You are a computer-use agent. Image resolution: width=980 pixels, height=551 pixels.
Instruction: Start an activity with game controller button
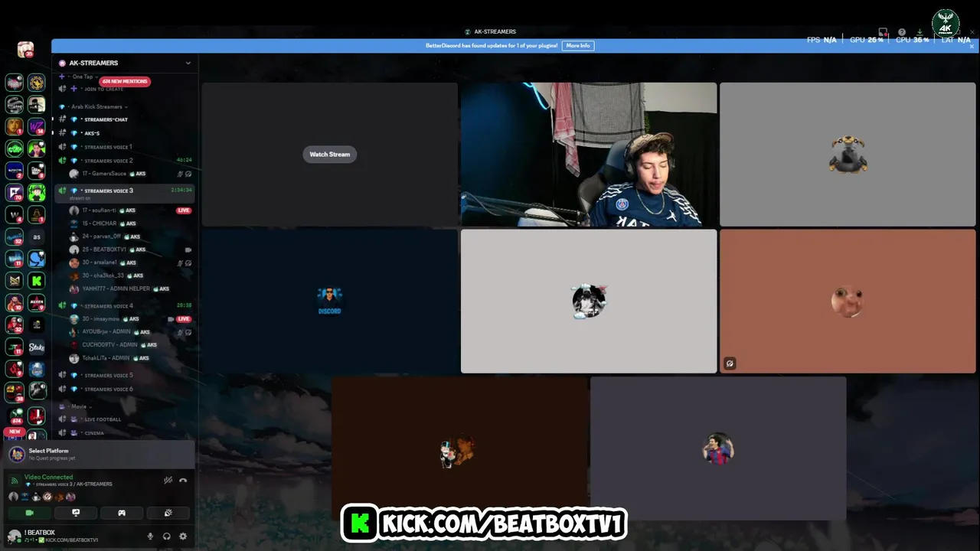click(122, 513)
